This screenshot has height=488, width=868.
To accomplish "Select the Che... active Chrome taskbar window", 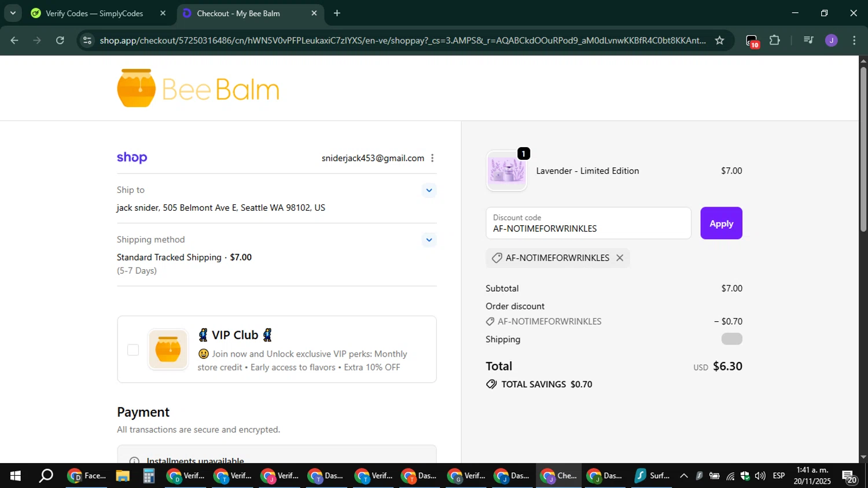I will pos(559,476).
